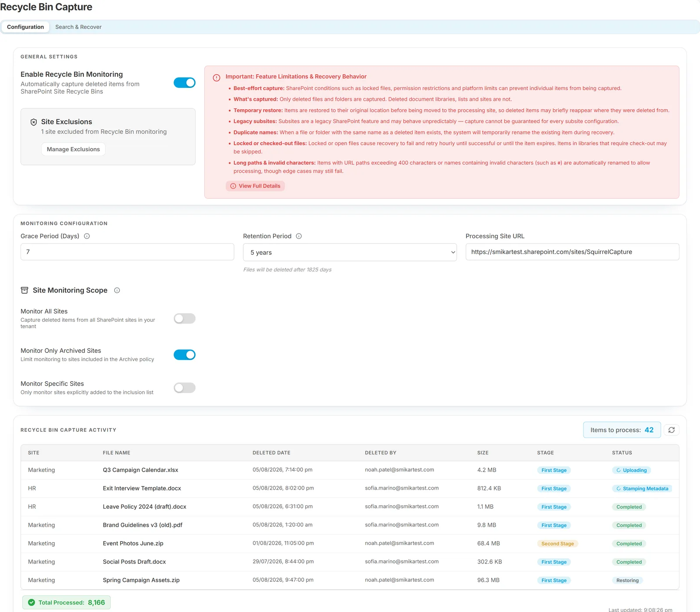The height and width of the screenshot is (612, 700).
Task: Click the DELETED DATE column header
Action: (271, 453)
